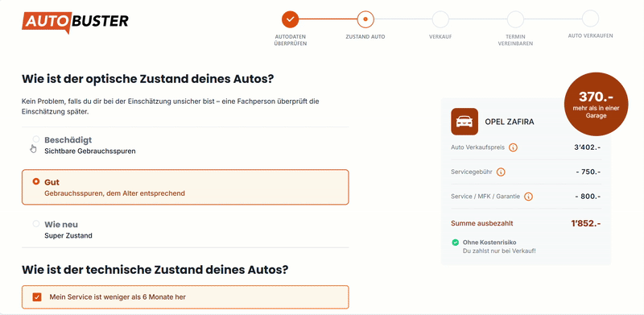
Task: Click the AutoBuster logo
Action: 75,23
